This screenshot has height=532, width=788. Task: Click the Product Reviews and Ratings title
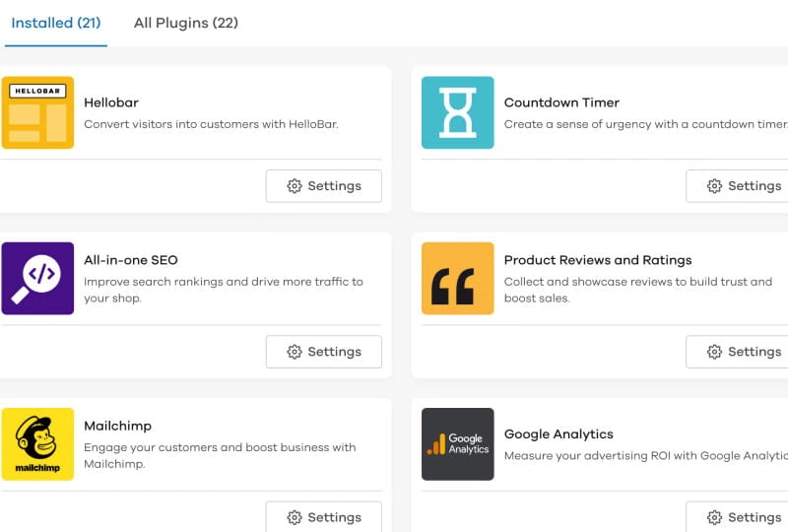[598, 260]
